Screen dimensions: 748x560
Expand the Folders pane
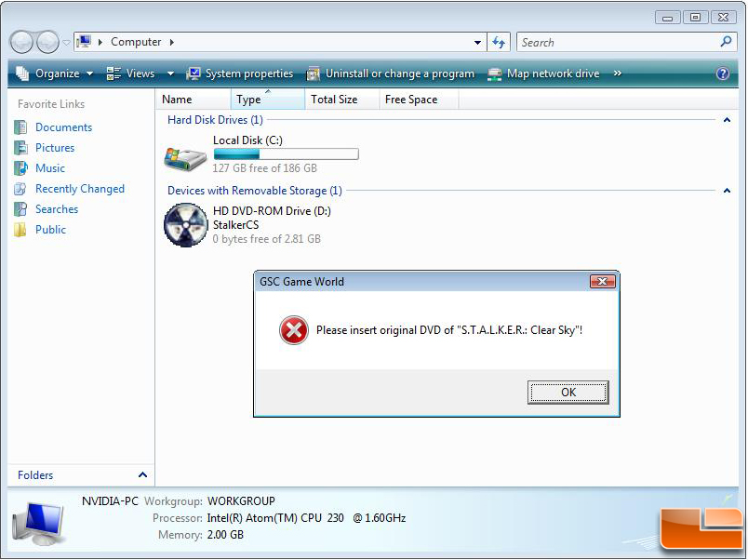(x=142, y=475)
